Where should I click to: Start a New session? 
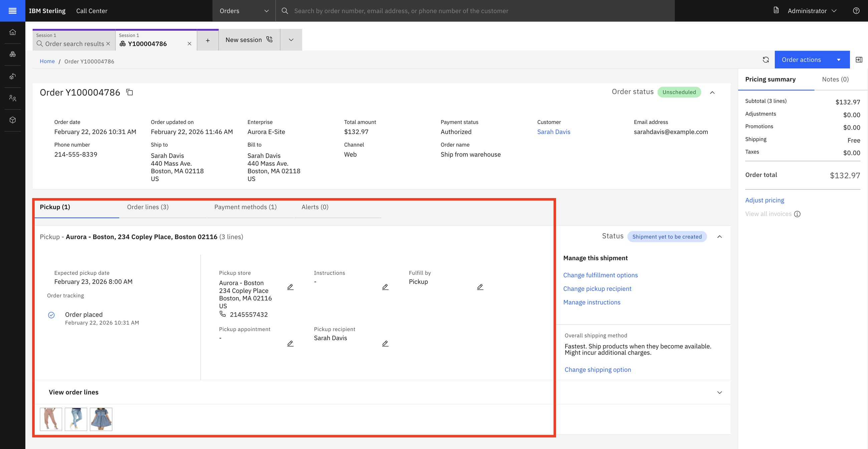coord(249,40)
